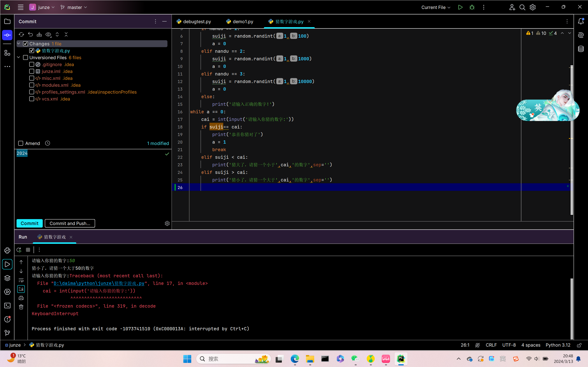
Task: Open the Terminal tool window icon
Action: [x=7, y=305]
